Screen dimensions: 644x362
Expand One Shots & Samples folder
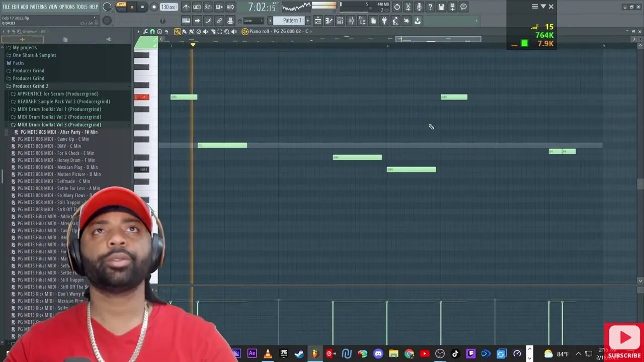[x=34, y=55]
